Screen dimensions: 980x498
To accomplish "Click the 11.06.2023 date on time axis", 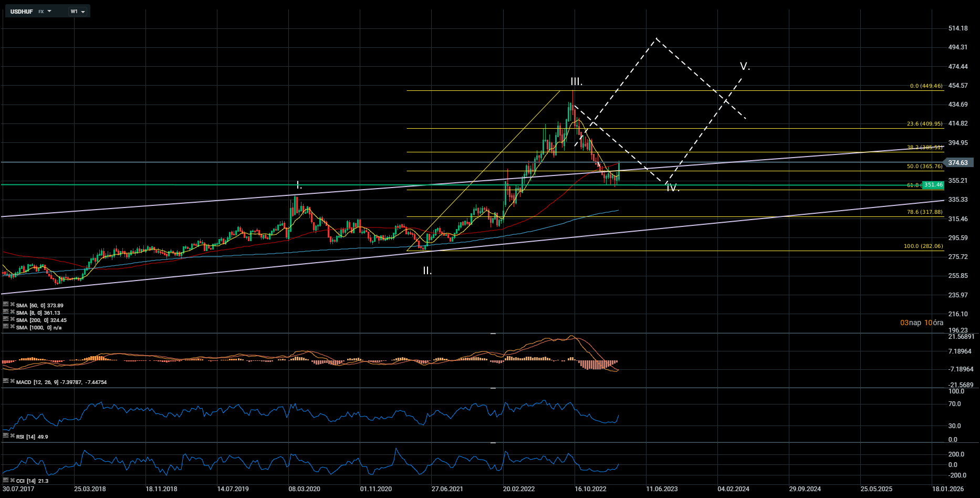I will [x=662, y=489].
